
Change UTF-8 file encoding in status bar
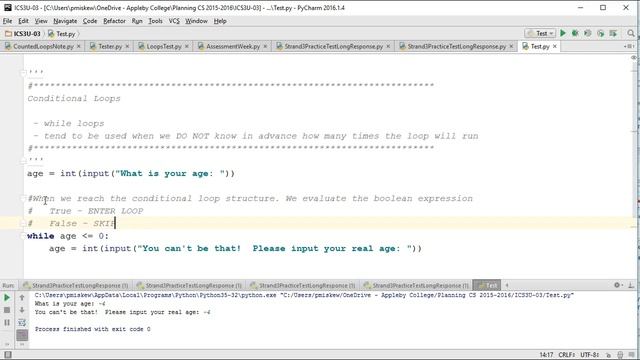point(590,355)
